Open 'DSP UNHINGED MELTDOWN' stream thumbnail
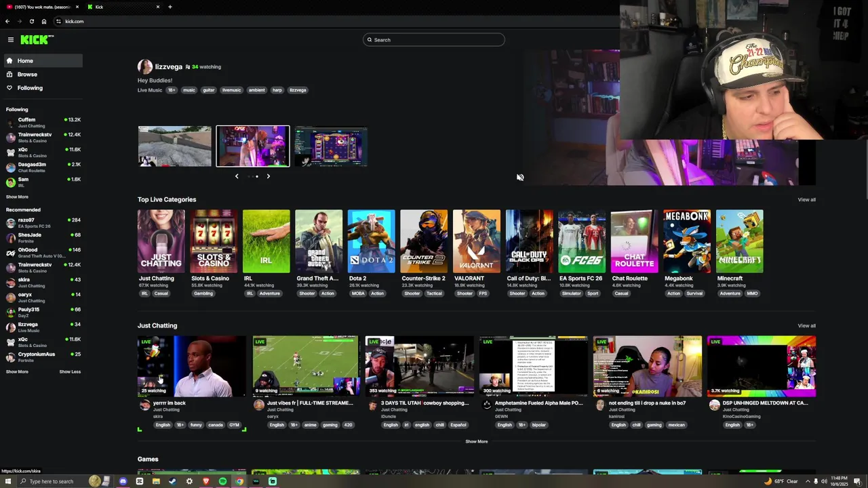 (x=762, y=366)
